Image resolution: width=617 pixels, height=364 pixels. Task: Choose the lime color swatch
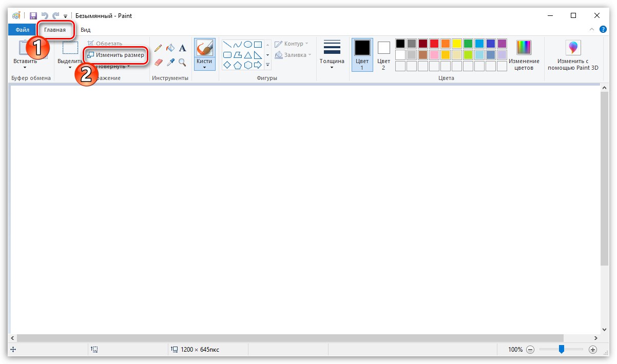coord(468,55)
